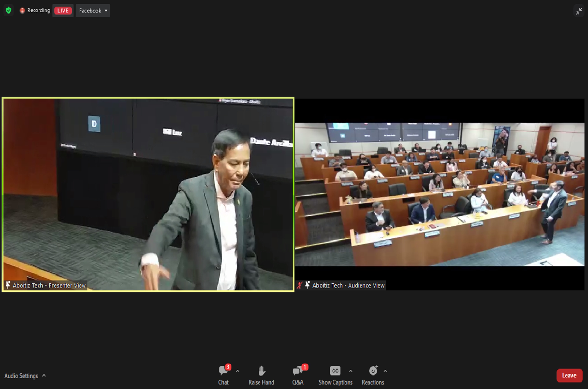
Task: Exit full screen using corner arrows icon
Action: pos(579,11)
